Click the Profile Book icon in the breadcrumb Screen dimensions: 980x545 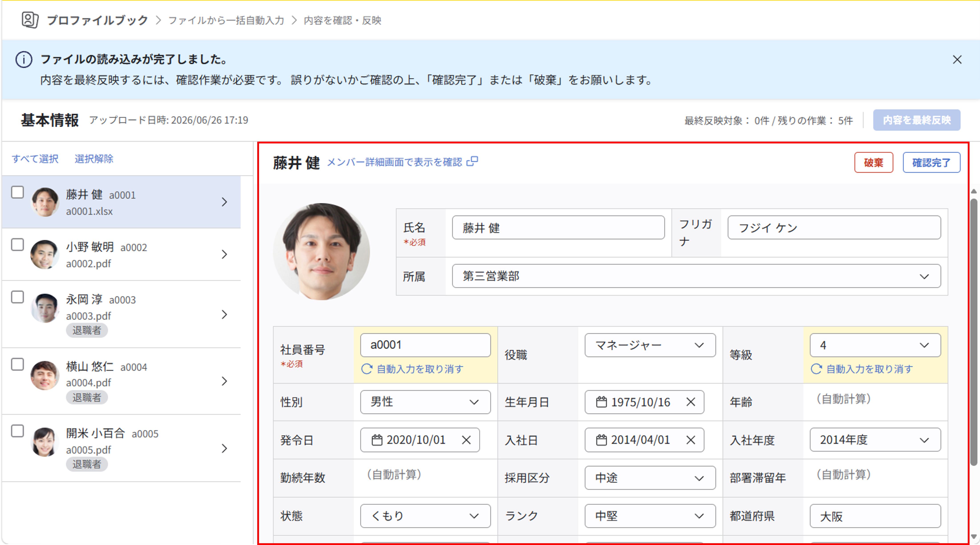[30, 20]
